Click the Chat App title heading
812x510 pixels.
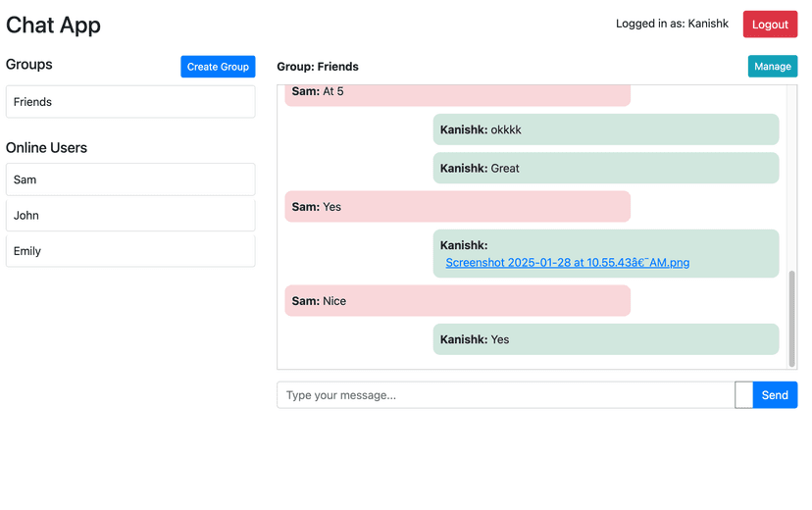[x=54, y=25]
